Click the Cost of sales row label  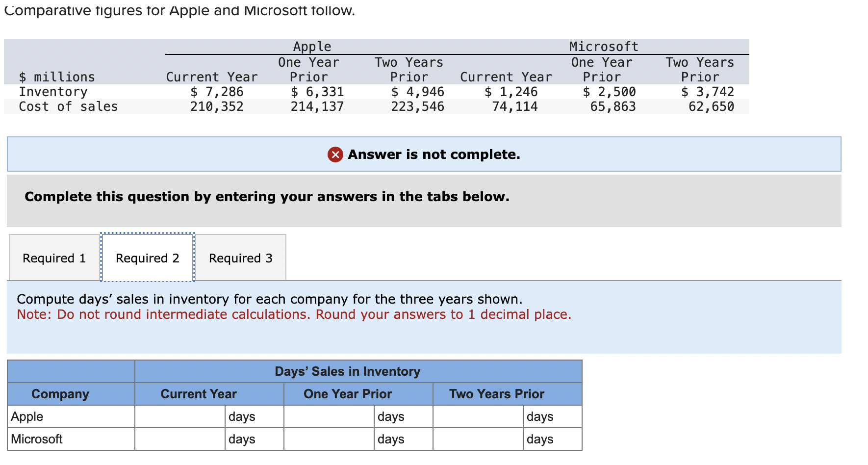coord(68,106)
